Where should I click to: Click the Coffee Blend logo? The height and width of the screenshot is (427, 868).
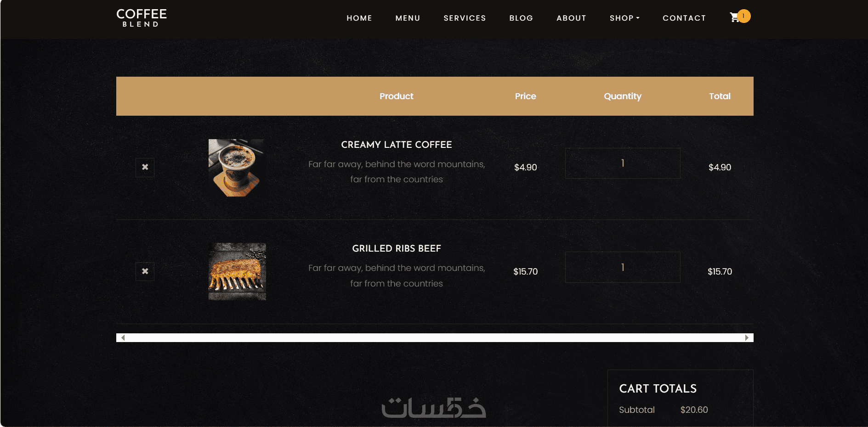pyautogui.click(x=142, y=18)
